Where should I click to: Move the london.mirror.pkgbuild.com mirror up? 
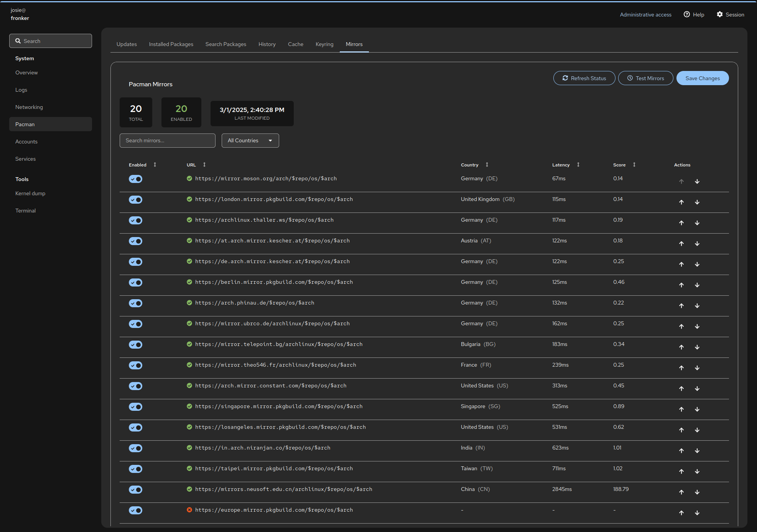click(681, 202)
